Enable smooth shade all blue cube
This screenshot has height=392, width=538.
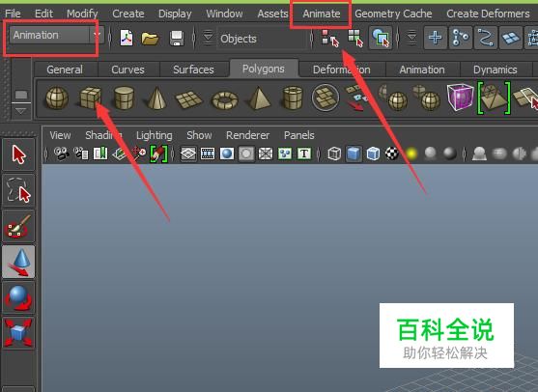coord(354,154)
